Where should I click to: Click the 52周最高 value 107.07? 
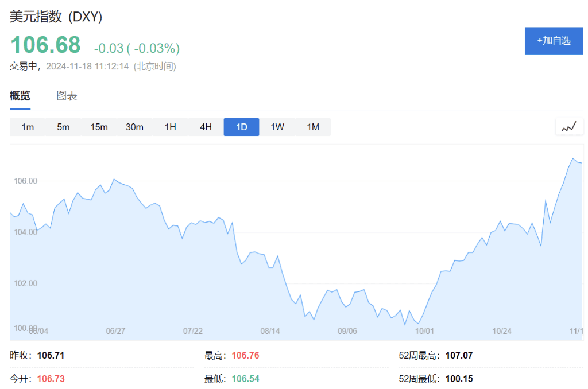coord(459,355)
